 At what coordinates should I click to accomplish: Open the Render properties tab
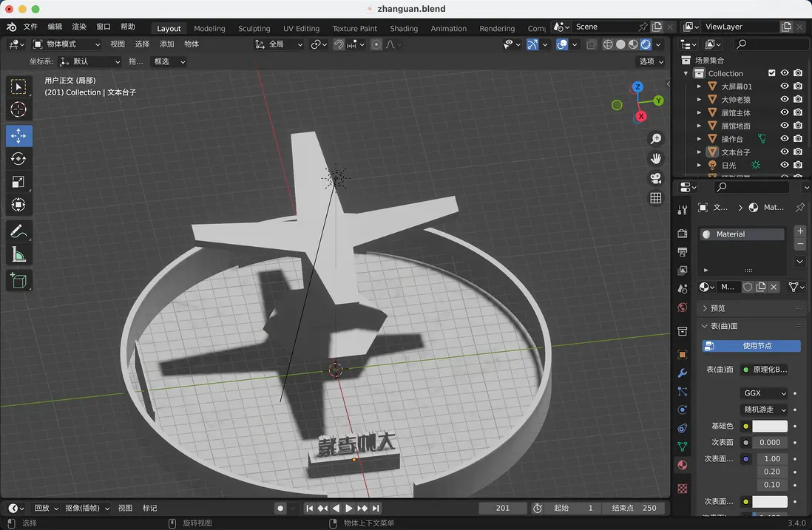682,234
